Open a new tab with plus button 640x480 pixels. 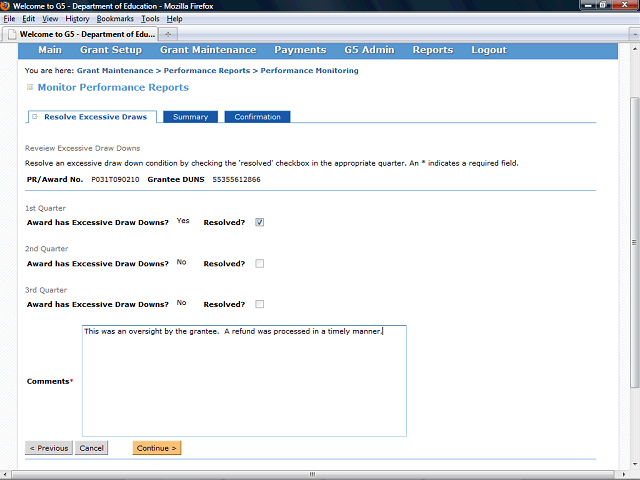tap(168, 34)
